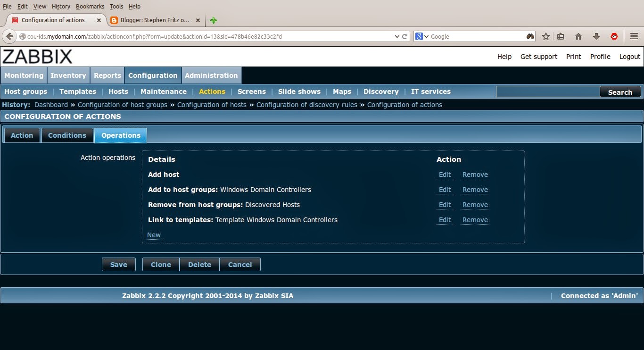
Task: Expand the search engine selector dropdown
Action: pyautogui.click(x=426, y=36)
